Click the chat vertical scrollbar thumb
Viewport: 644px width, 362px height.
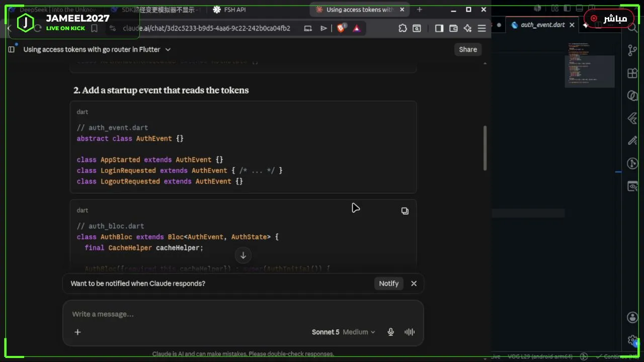tap(485, 148)
